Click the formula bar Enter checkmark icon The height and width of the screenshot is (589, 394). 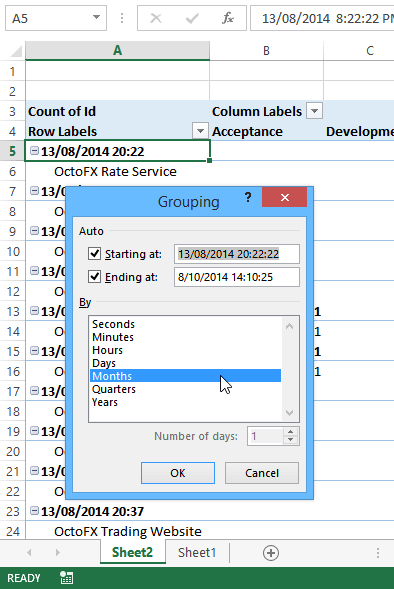192,18
